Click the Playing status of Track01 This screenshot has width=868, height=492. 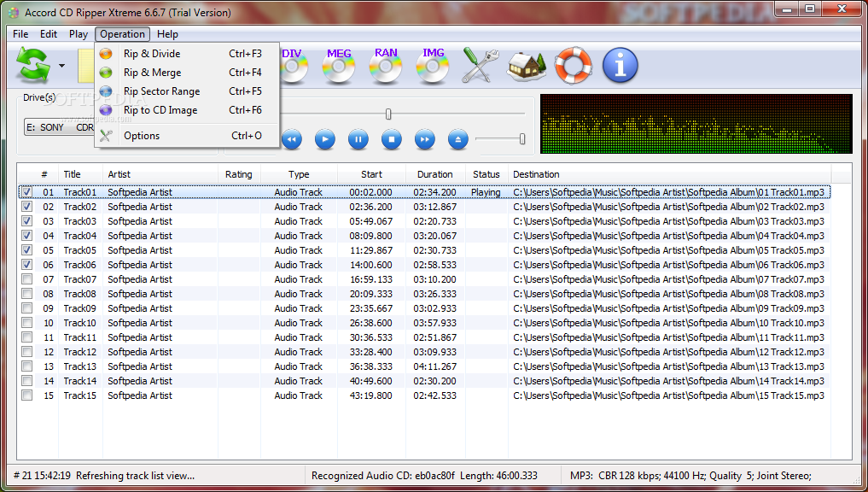coord(486,192)
